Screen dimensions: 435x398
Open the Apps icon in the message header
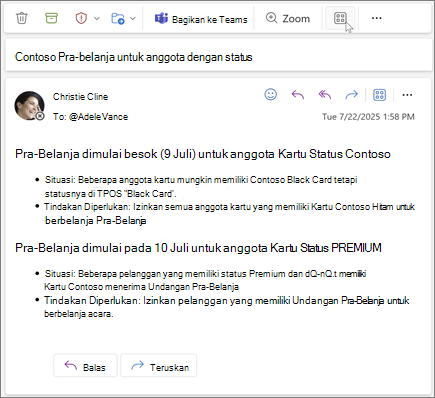click(x=379, y=95)
